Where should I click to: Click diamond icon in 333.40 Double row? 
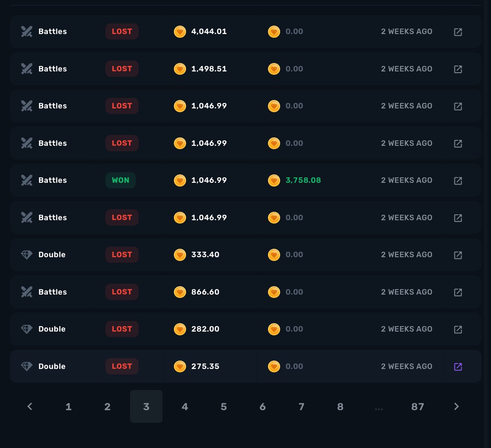coord(26,255)
